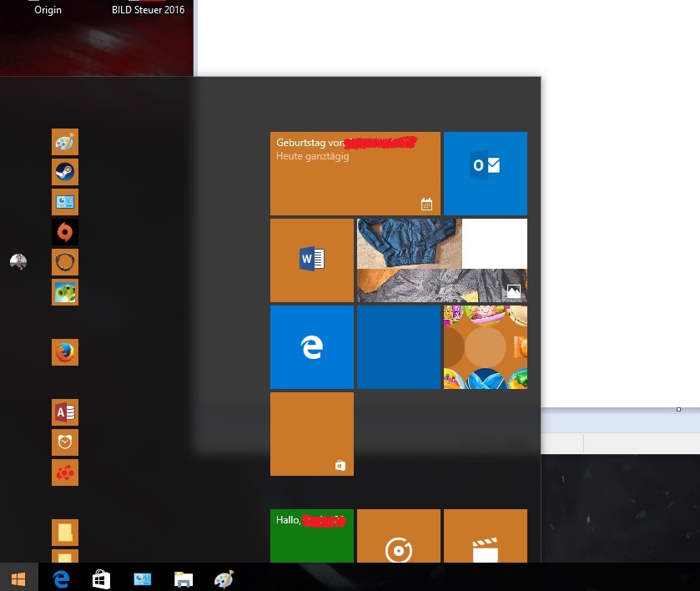Open Firefox from the Start menu app list
This screenshot has height=591, width=700.
click(x=65, y=352)
